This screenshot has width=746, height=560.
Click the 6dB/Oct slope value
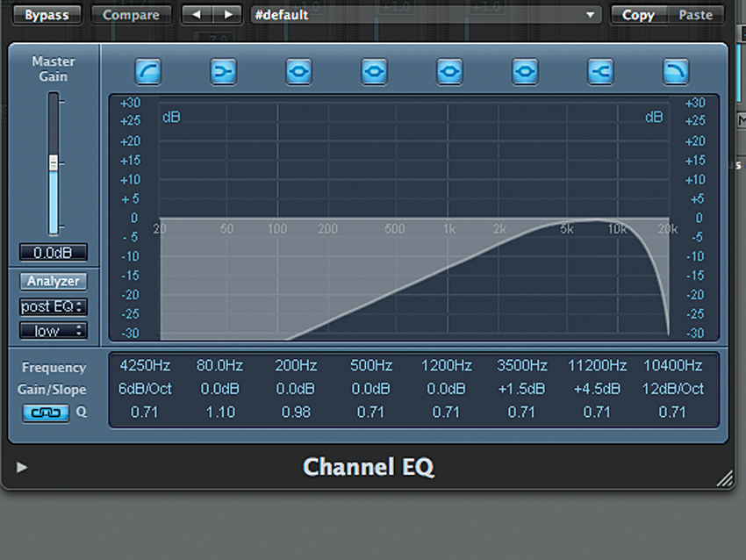[x=145, y=389]
